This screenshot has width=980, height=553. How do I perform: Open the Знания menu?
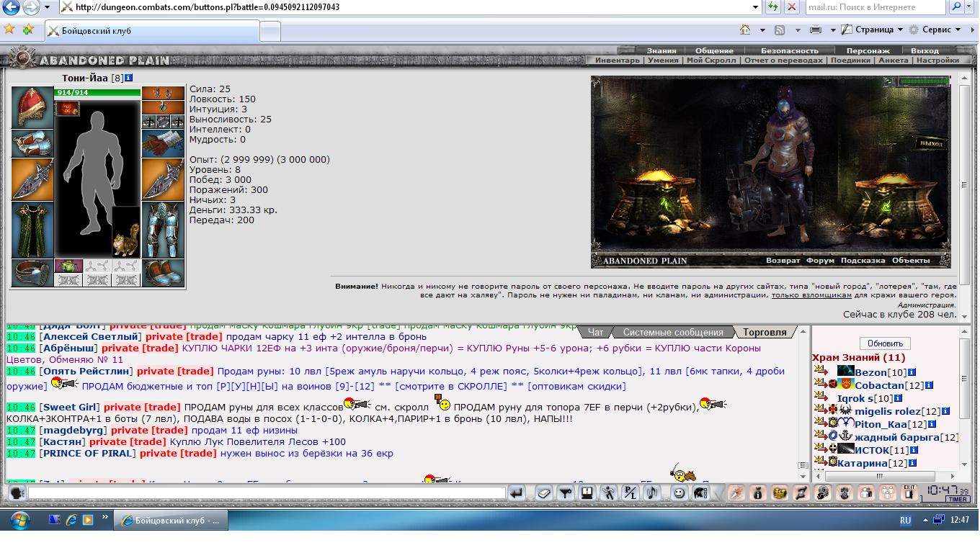[661, 50]
